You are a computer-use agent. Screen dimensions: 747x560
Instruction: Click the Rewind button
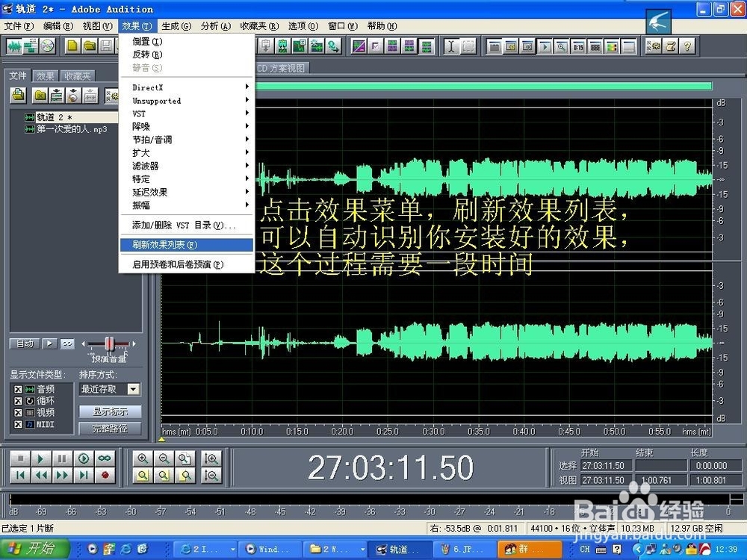point(41,475)
